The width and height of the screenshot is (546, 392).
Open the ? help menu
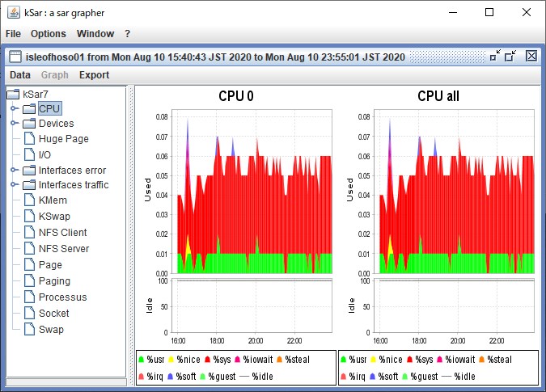(x=128, y=34)
